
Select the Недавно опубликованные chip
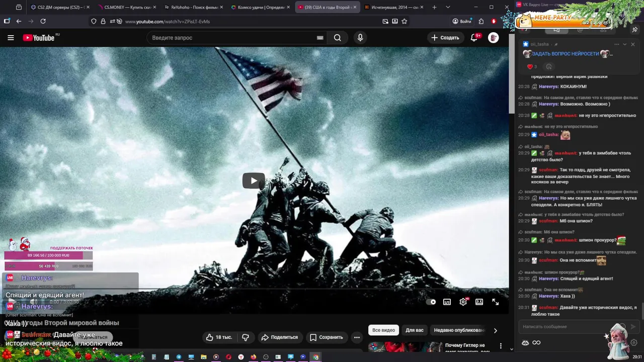click(459, 330)
